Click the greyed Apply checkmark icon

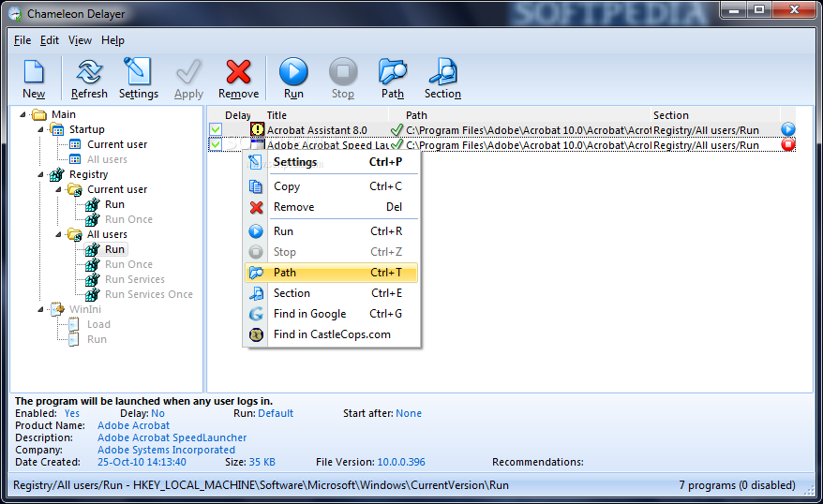pos(188,72)
